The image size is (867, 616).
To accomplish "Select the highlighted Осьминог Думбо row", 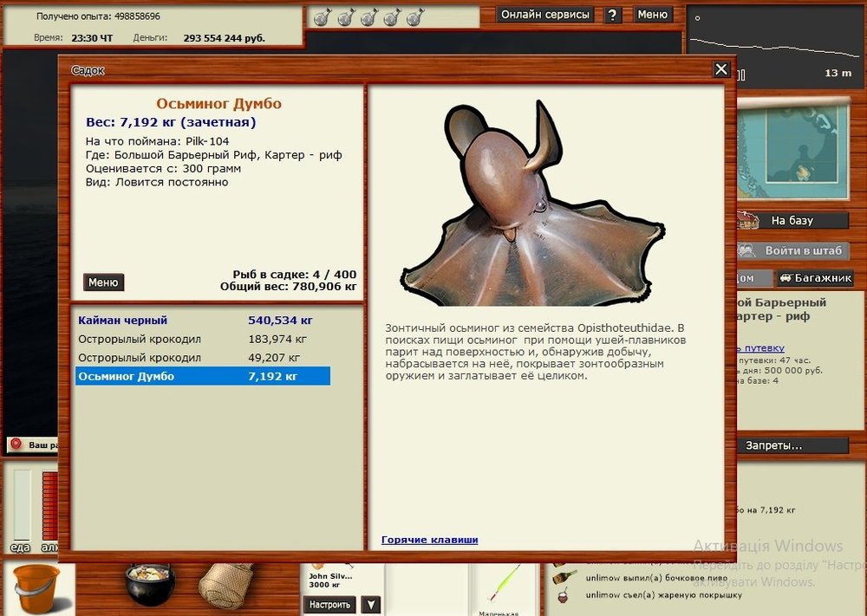I will (202, 377).
